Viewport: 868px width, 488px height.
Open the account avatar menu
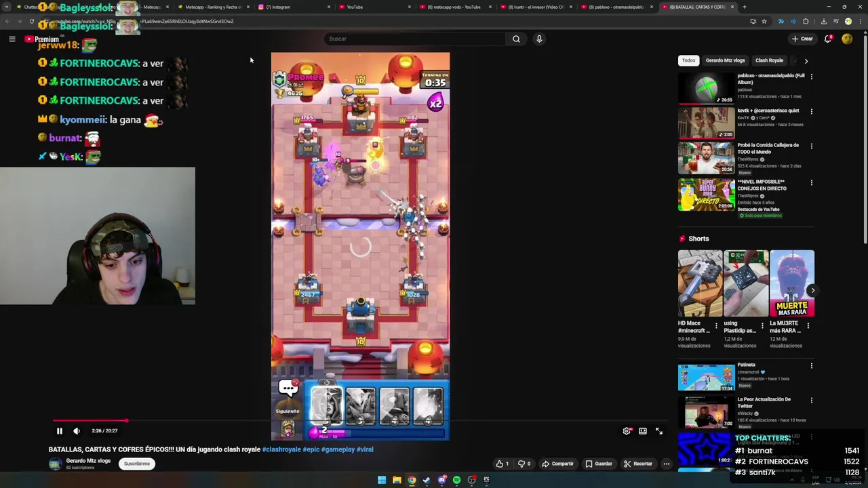click(847, 39)
